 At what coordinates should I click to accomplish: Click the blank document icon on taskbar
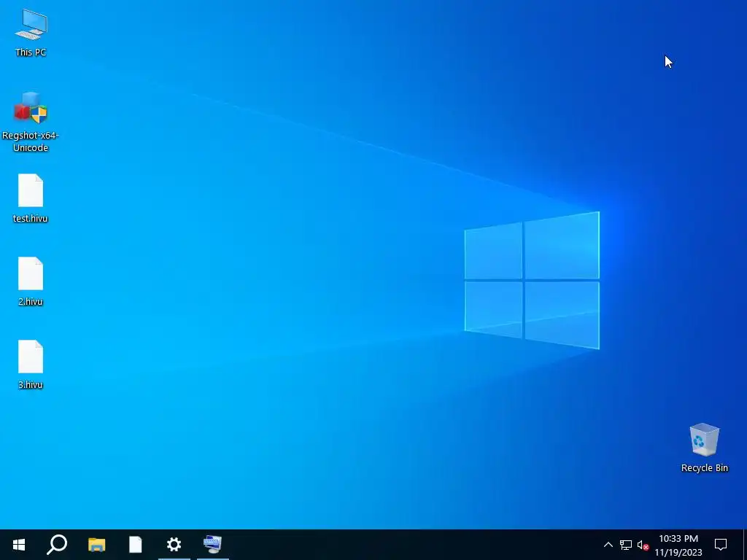135,545
